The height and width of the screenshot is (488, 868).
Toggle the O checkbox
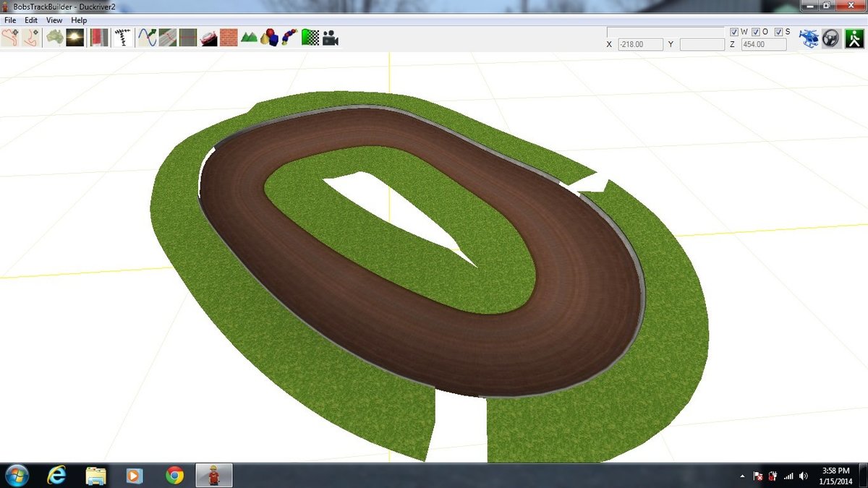pyautogui.click(x=756, y=32)
